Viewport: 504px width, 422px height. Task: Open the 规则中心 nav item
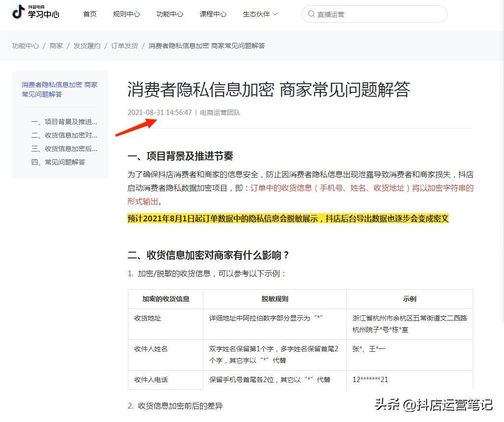[x=126, y=14]
